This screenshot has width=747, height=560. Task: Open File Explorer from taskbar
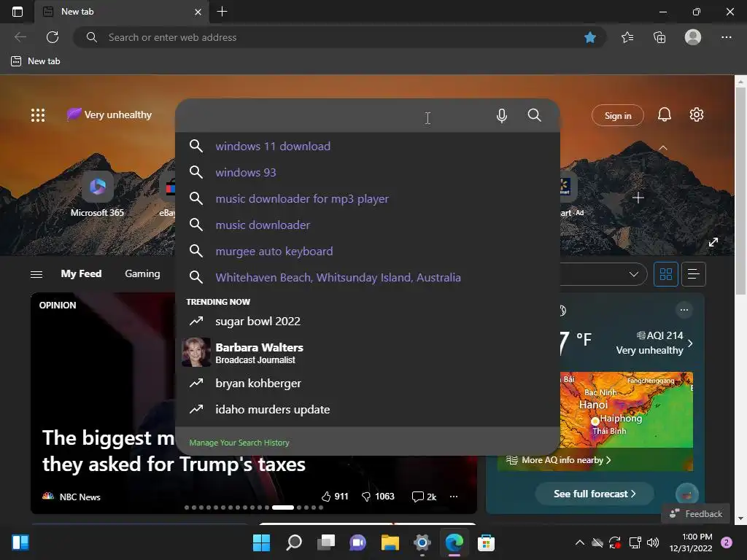(390, 542)
